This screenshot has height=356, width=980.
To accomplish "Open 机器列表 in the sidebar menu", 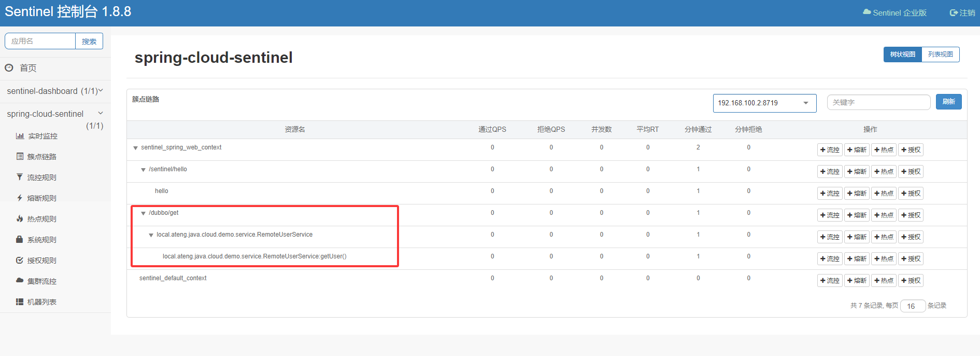I will click(41, 302).
